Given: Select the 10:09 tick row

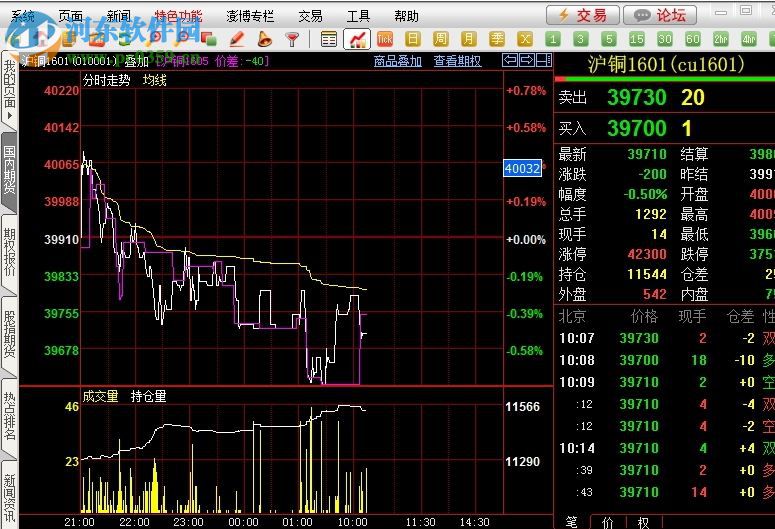Looking at the screenshot, I should (x=664, y=382).
